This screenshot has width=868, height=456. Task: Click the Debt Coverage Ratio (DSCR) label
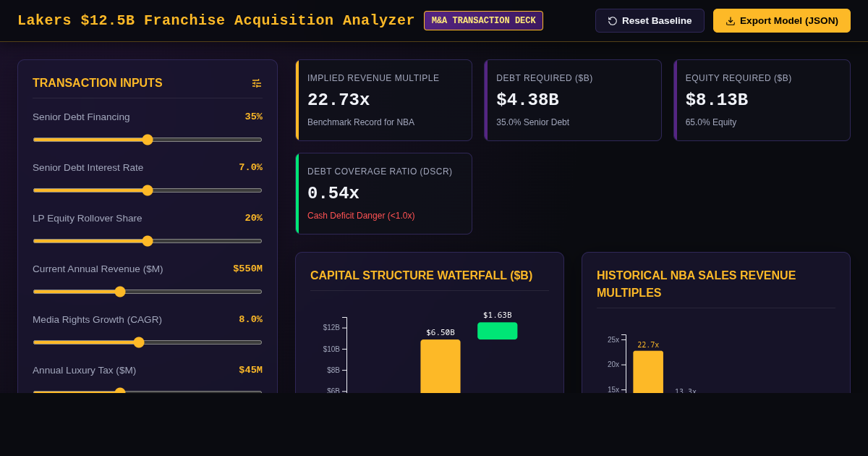pos(380,172)
